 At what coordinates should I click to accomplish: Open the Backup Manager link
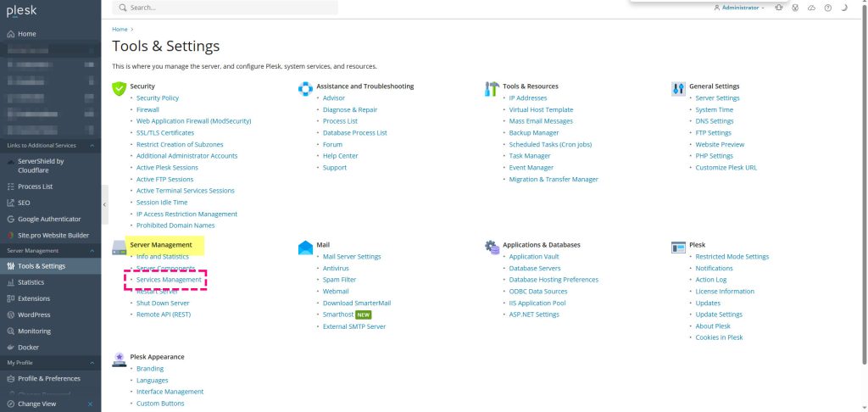pos(533,133)
